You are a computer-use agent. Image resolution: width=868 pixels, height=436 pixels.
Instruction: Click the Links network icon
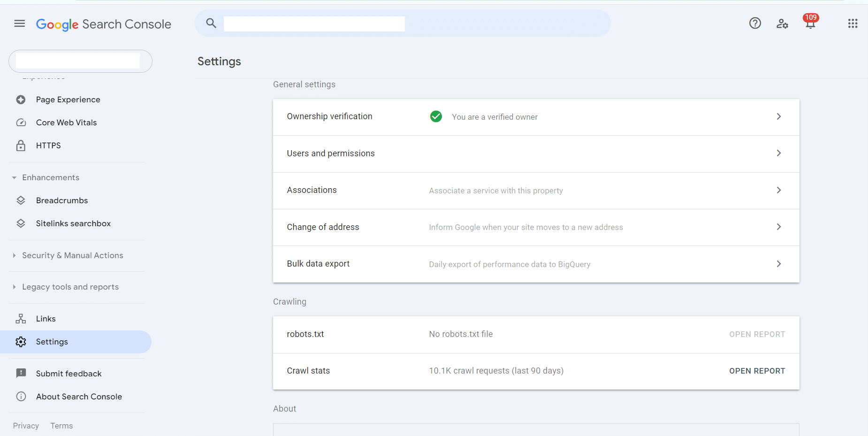point(21,319)
